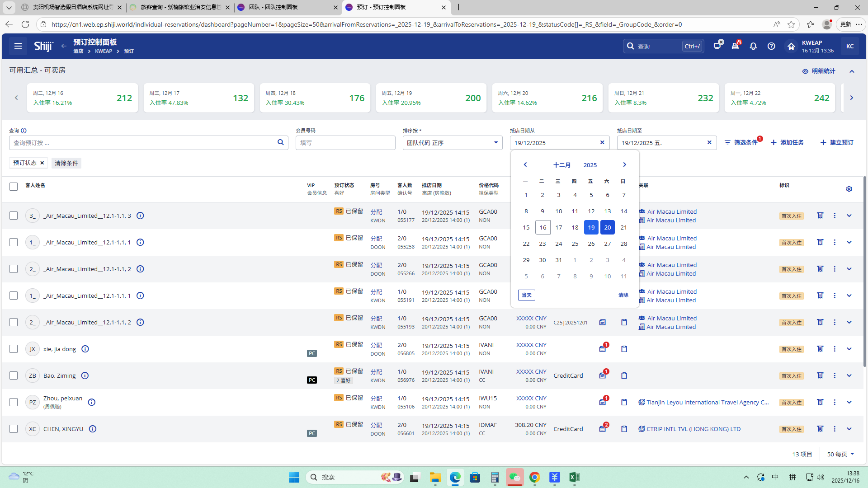Click info icon next to xie, jia dong
Screen dimensions: 868x488
[85, 349]
